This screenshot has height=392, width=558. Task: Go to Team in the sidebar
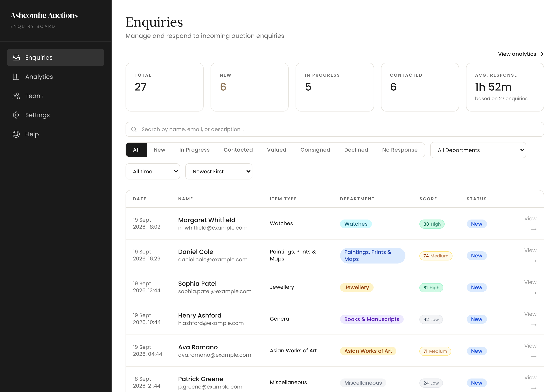pos(55,96)
